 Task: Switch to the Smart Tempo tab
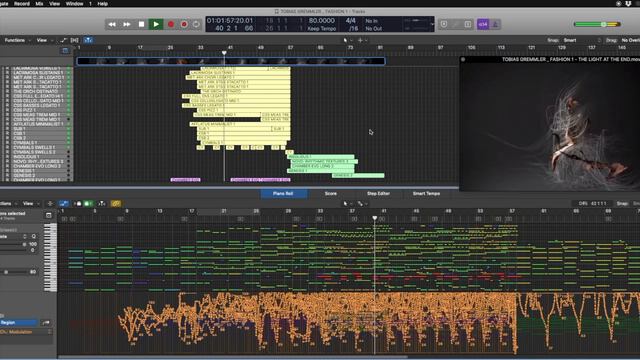click(426, 193)
